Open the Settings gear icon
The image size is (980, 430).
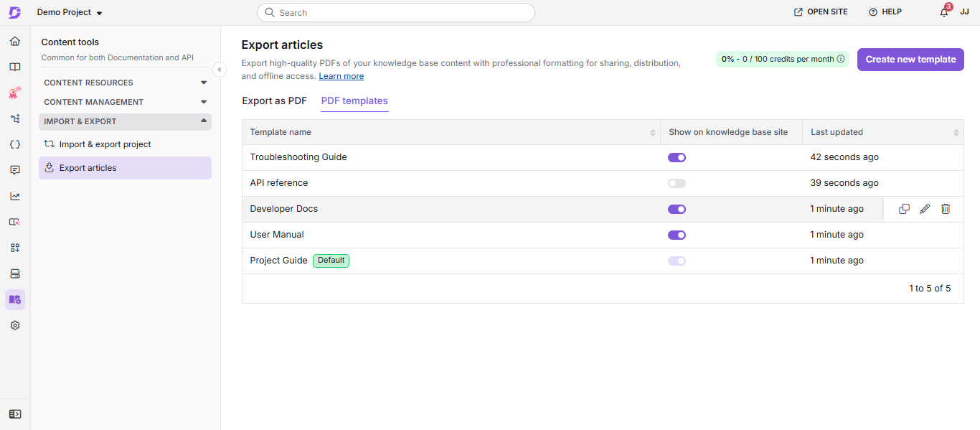coord(15,325)
